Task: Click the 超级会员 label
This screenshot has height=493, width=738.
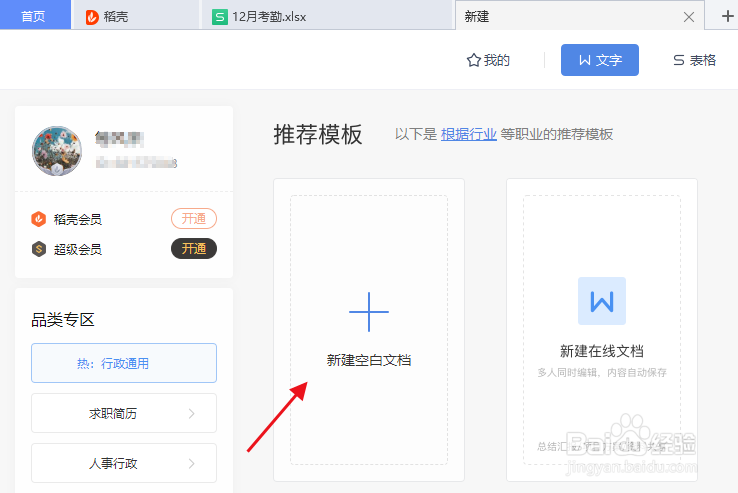Action: 78,249
